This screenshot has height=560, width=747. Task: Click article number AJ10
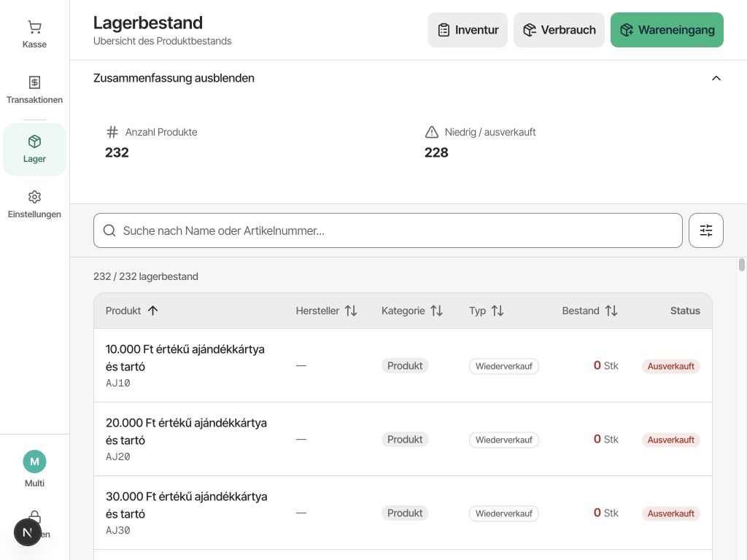click(117, 384)
